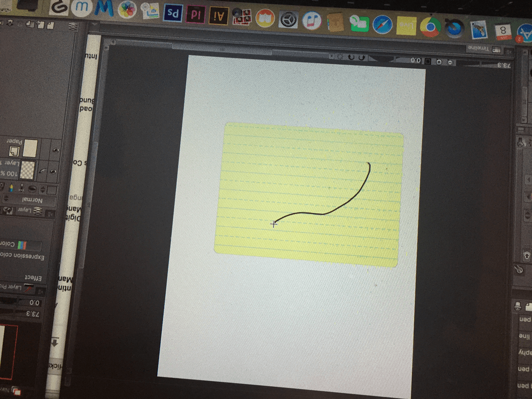The width and height of the screenshot is (532, 399).
Task: Launch Safari from the dock
Action: [x=382, y=24]
